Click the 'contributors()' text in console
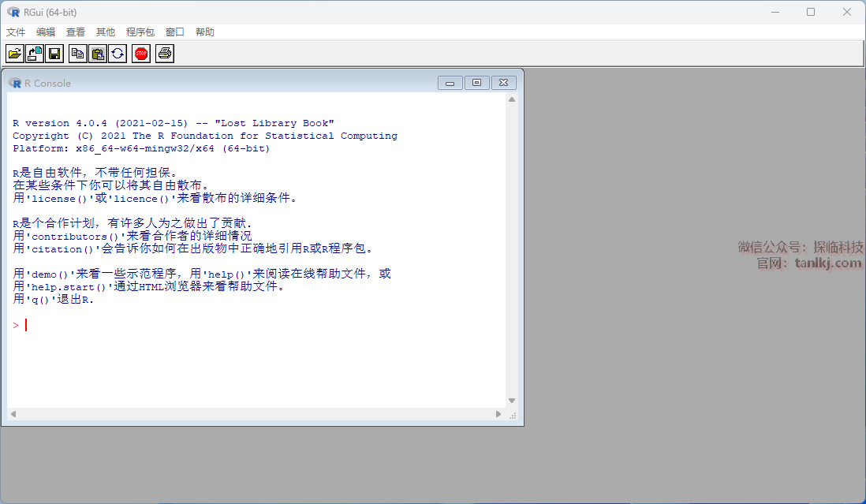Image resolution: width=866 pixels, height=504 pixels. click(75, 237)
